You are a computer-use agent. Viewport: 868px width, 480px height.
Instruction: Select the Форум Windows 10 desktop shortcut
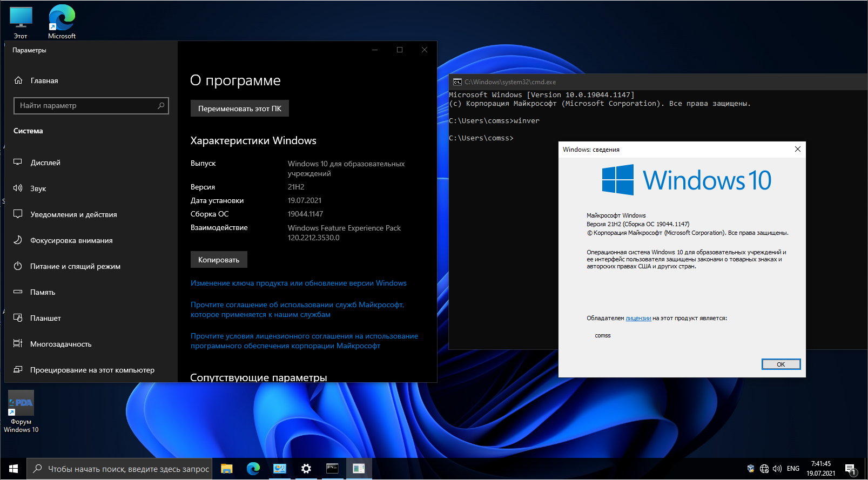[21, 411]
